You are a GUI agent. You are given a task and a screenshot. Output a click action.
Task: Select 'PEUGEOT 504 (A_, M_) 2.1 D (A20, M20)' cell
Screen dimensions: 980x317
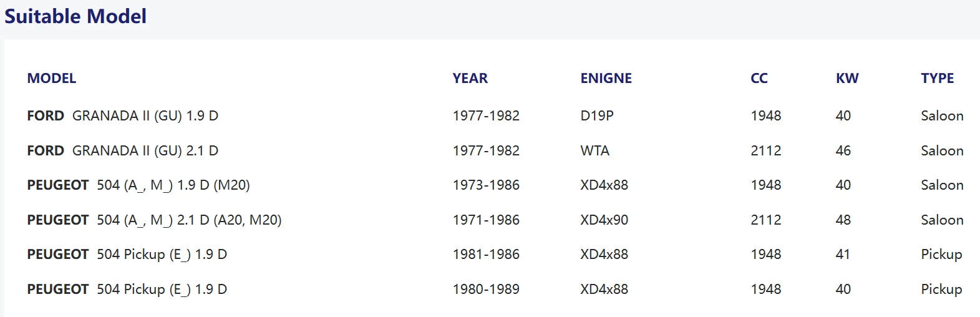[154, 220]
